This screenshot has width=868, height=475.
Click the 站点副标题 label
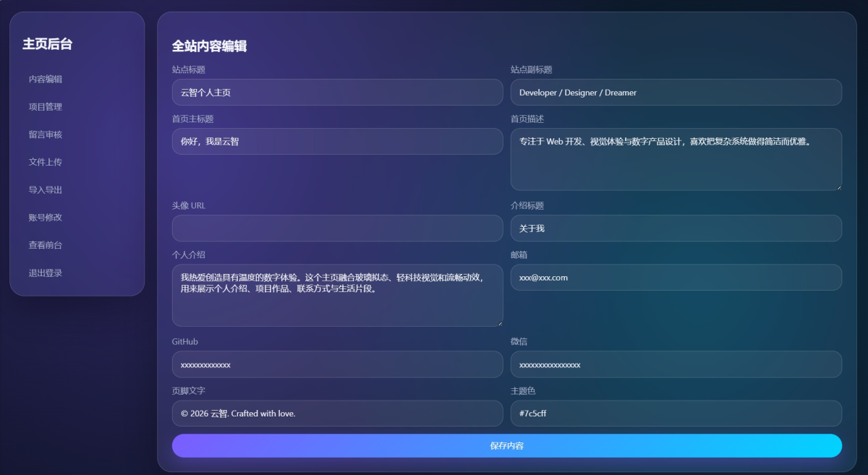[532, 70]
